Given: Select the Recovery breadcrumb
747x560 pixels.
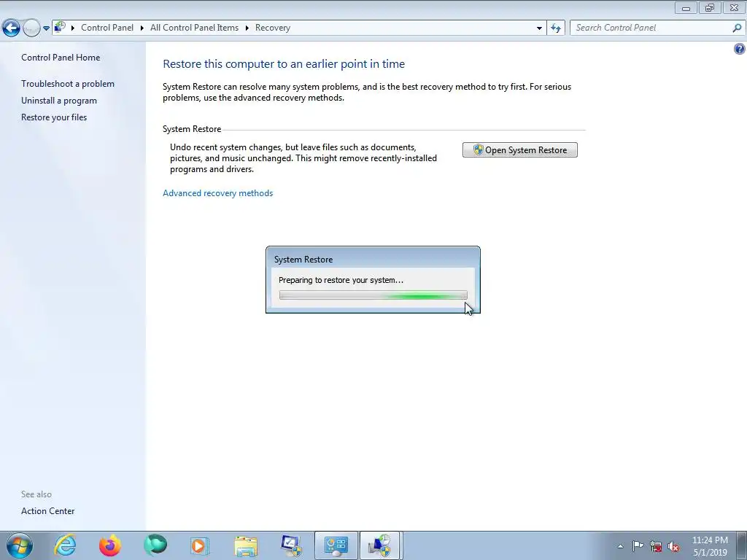Looking at the screenshot, I should coord(273,28).
